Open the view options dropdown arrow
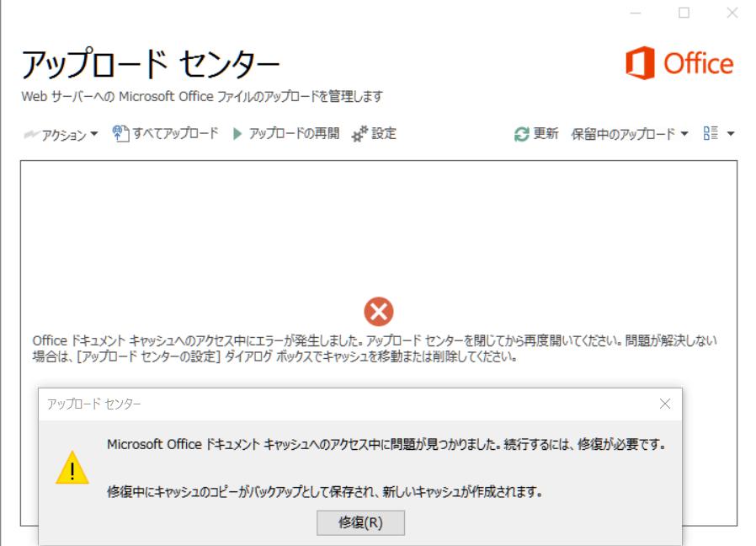 tap(731, 134)
